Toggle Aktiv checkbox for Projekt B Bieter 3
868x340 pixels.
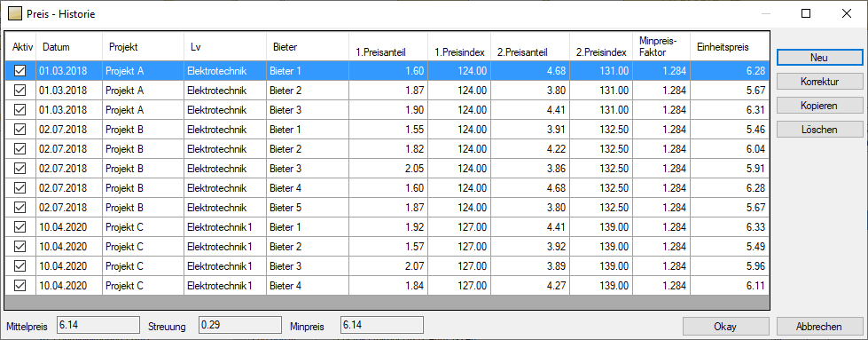[x=20, y=168]
